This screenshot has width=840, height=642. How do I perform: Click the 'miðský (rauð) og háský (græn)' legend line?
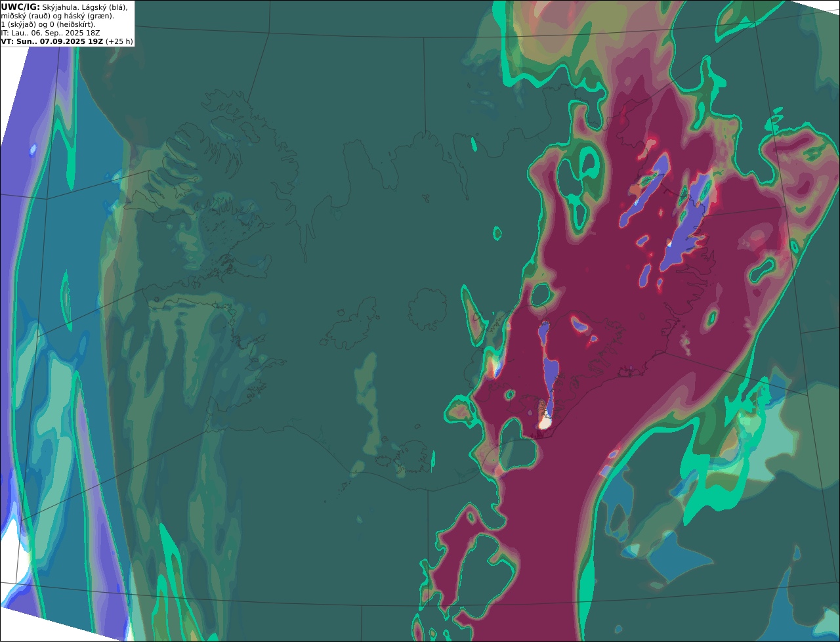coord(57,15)
